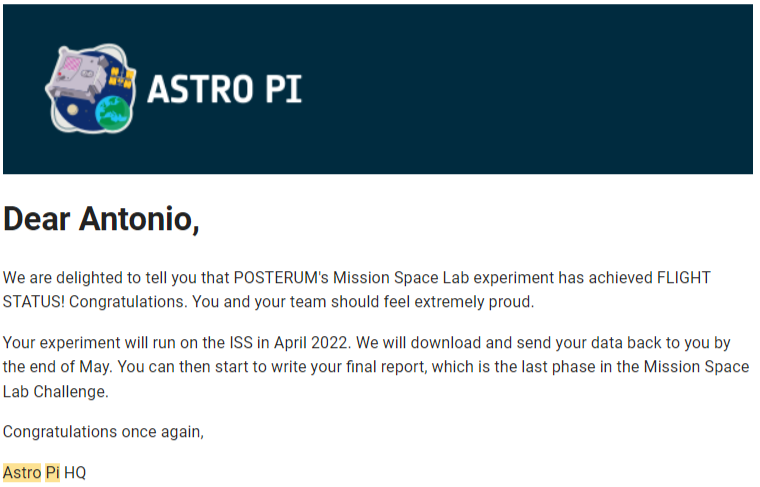Click the FLIGHT text in first paragraph
The width and height of the screenshot is (760, 487).
683,278
